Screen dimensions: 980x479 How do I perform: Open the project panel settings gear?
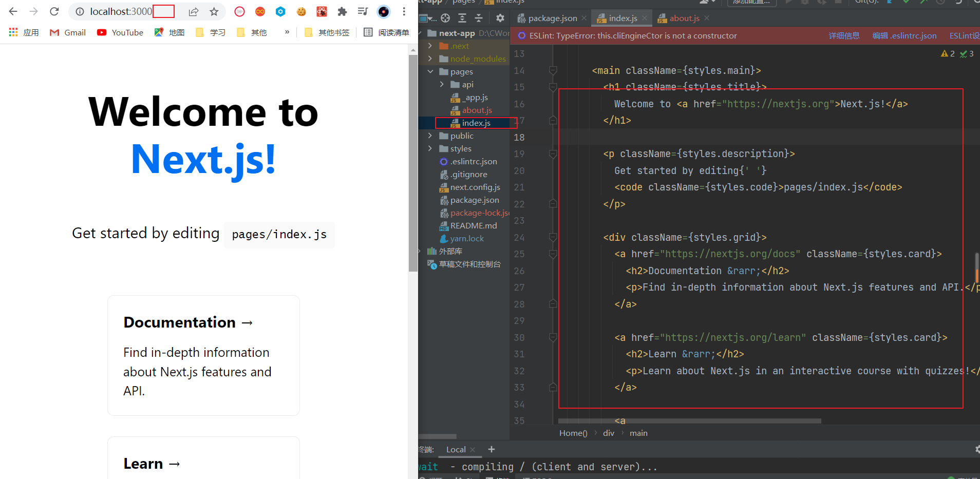[x=500, y=18]
